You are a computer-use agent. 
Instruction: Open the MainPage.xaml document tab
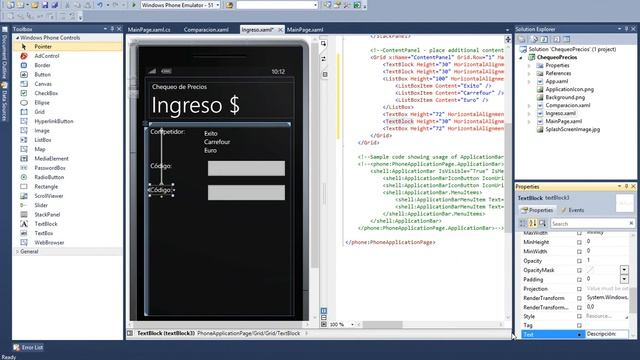click(305, 29)
